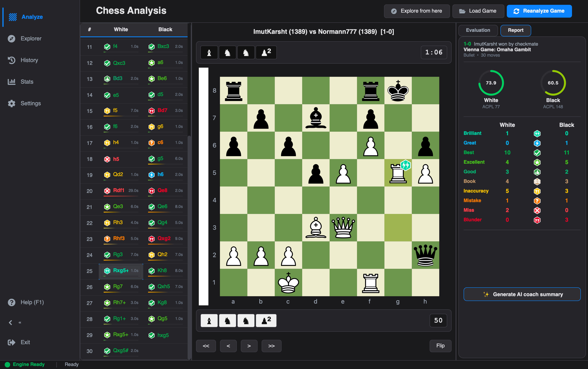Step forward one move with > button

click(x=249, y=346)
